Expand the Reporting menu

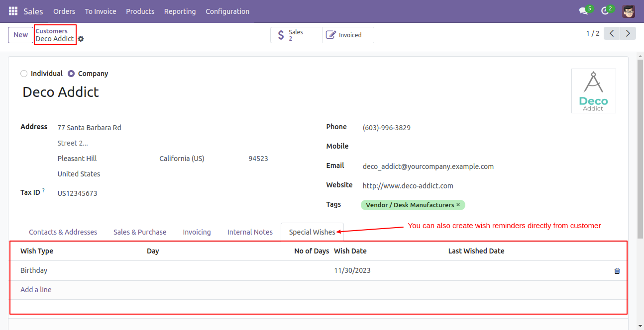point(180,11)
